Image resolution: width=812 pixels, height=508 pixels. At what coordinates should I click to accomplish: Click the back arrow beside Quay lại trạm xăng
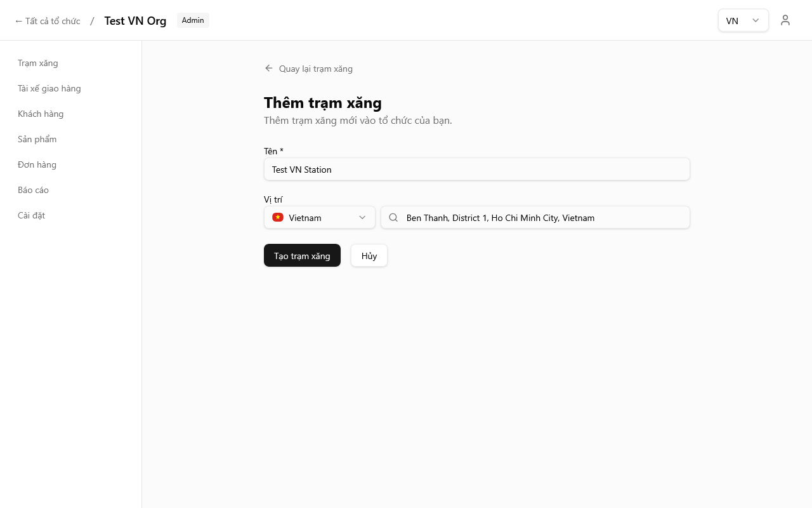tap(269, 69)
